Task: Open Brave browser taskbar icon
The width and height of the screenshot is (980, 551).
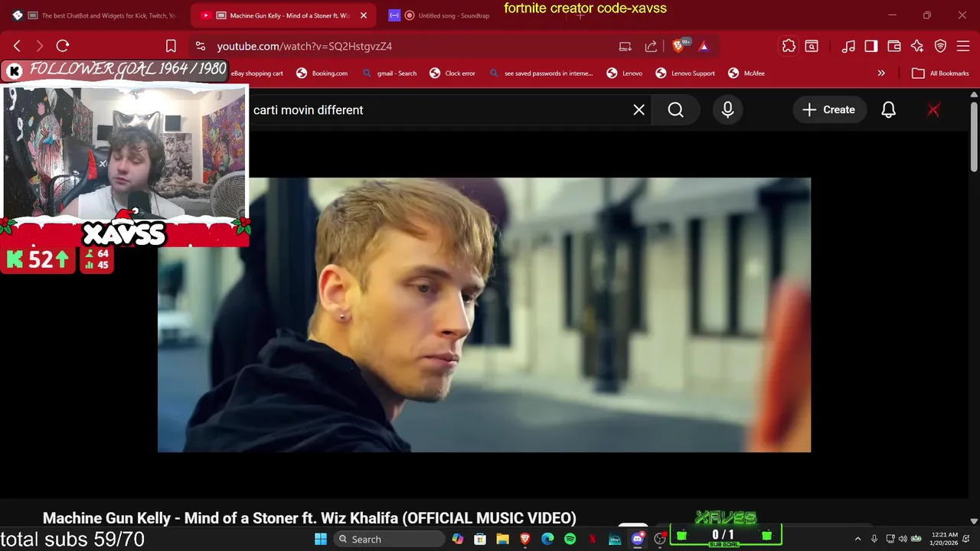Action: 525,540
